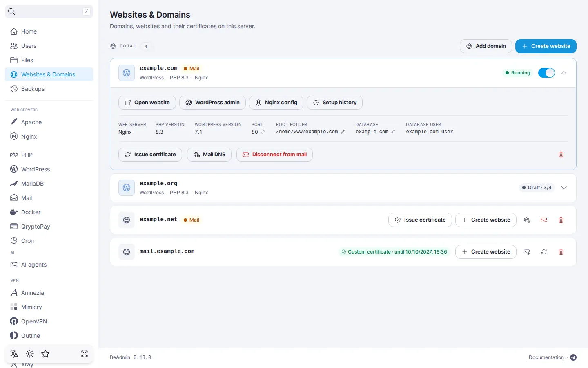Open AI agents in the sidebar
The height and width of the screenshot is (368, 588).
tap(49, 265)
